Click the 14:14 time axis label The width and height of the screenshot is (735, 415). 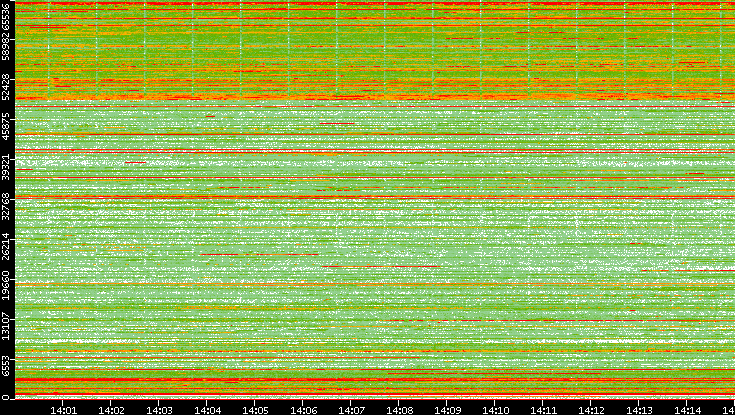687,410
